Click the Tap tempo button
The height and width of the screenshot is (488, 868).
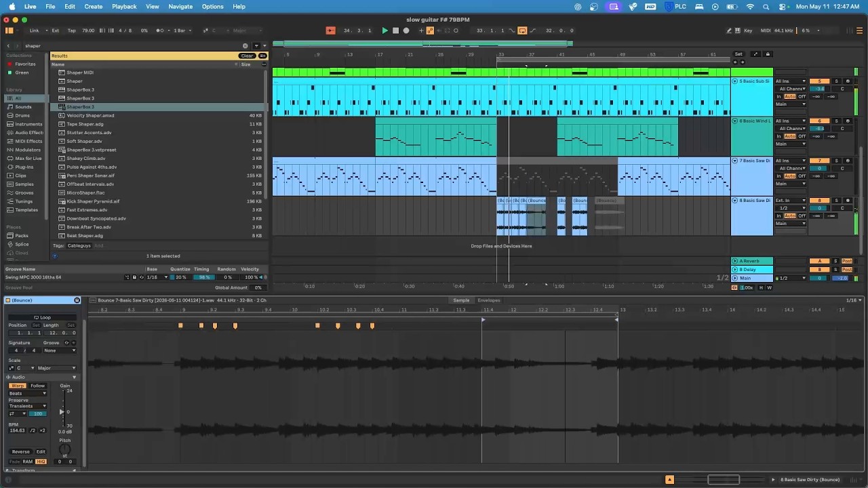pos(71,30)
